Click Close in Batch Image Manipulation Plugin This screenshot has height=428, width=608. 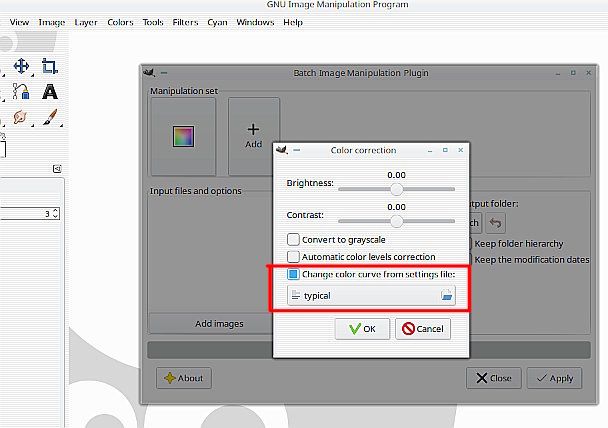coord(494,378)
